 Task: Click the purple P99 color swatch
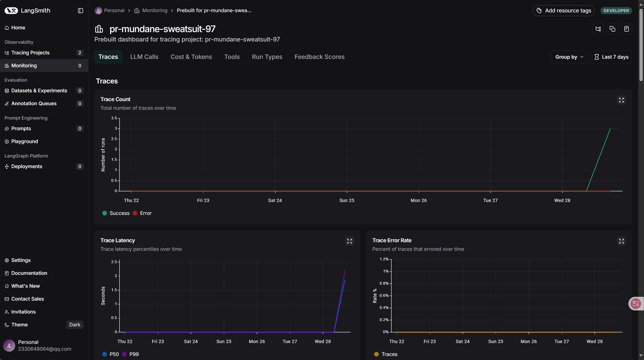pos(124,354)
